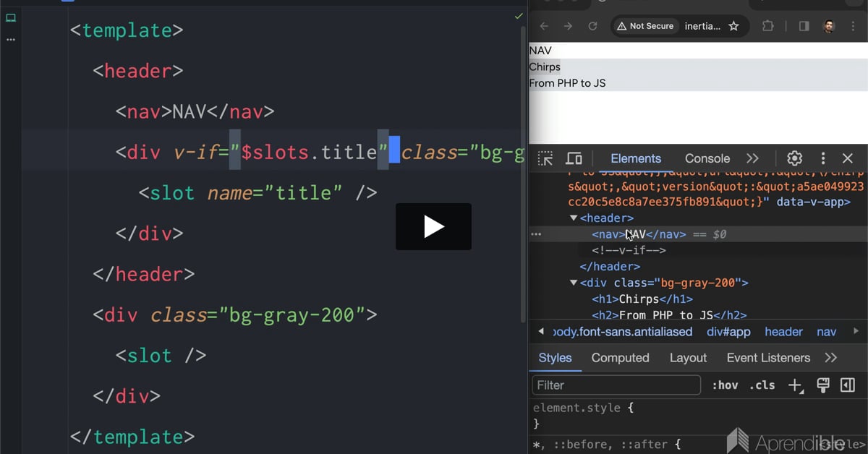Open the rendering emulations paintbrush icon

822,385
